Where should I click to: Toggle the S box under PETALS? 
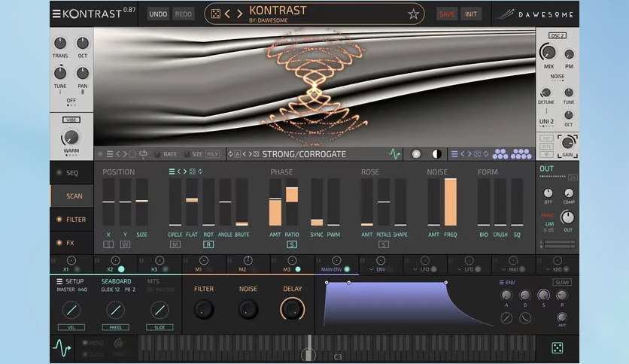[384, 244]
